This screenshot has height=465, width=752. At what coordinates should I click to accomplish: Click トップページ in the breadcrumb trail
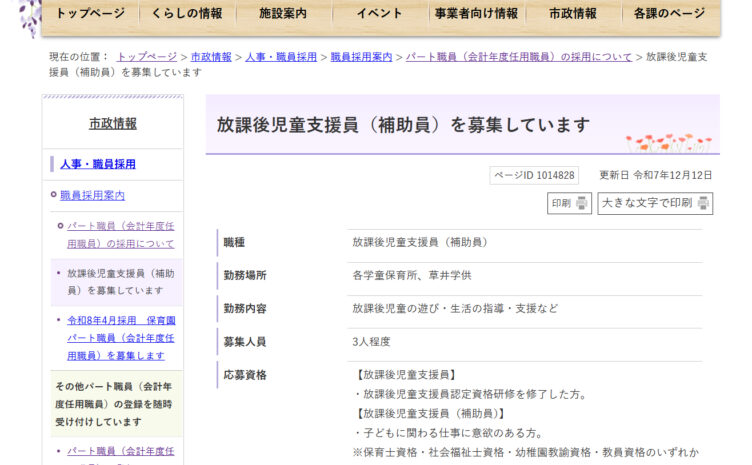pos(147,57)
